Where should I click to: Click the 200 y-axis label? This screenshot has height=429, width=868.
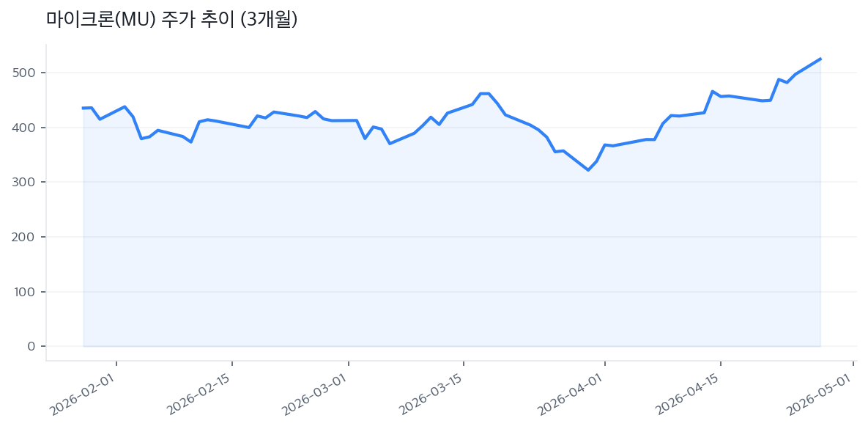(x=25, y=237)
